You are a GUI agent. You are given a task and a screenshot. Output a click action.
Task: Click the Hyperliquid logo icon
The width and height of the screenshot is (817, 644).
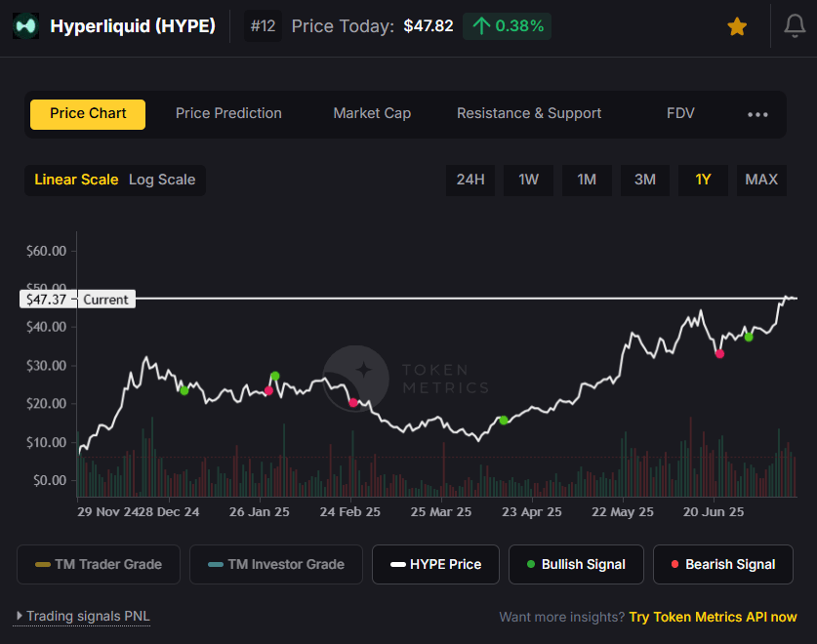point(25,25)
